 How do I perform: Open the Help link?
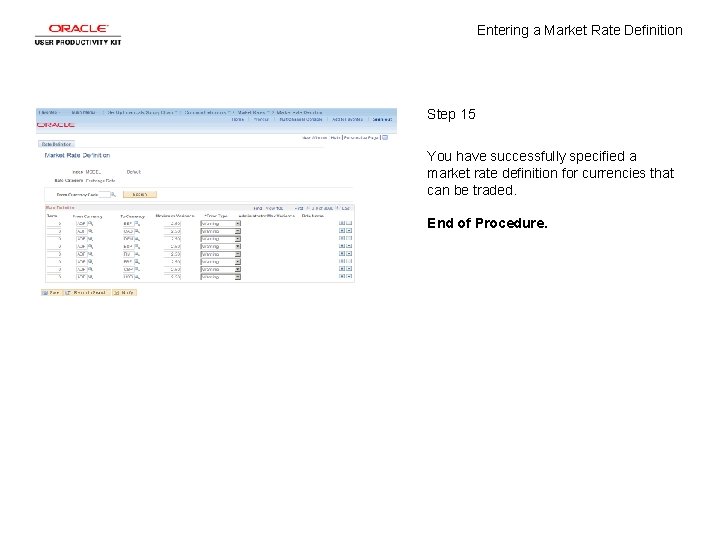(335, 138)
